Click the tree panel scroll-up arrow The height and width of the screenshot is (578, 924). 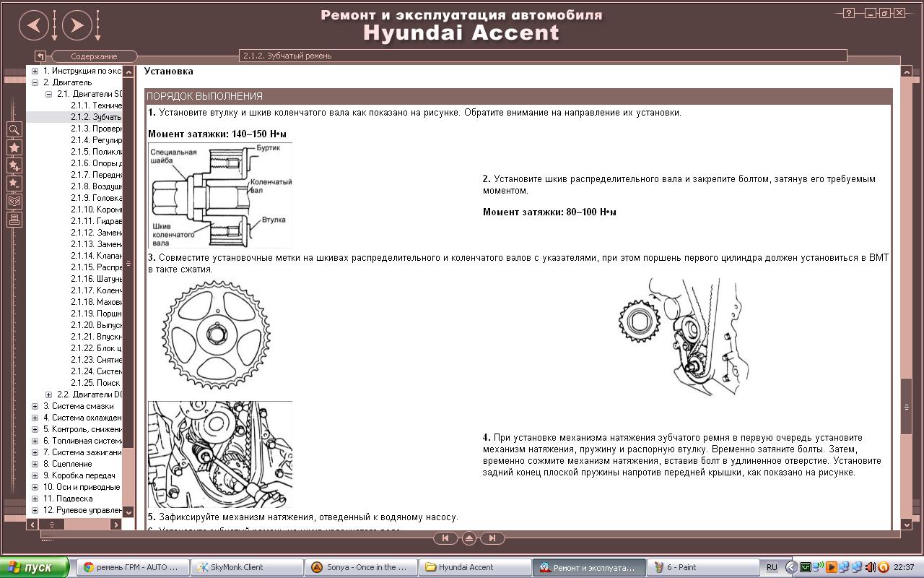[129, 72]
